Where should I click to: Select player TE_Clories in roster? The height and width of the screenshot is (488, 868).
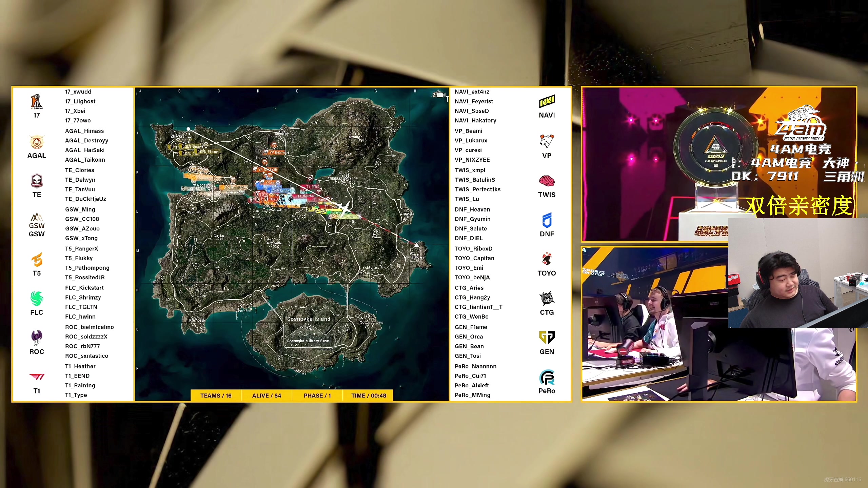coord(79,170)
